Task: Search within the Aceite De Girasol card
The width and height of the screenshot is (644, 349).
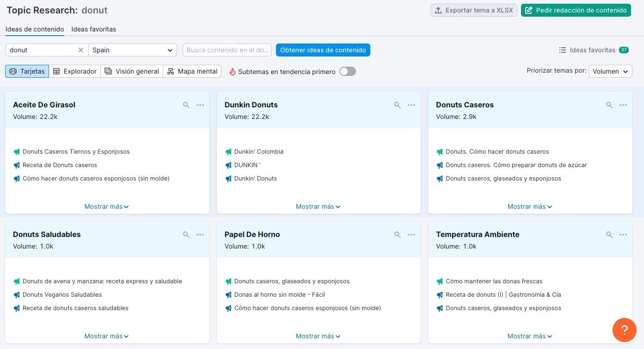Action: tap(186, 105)
